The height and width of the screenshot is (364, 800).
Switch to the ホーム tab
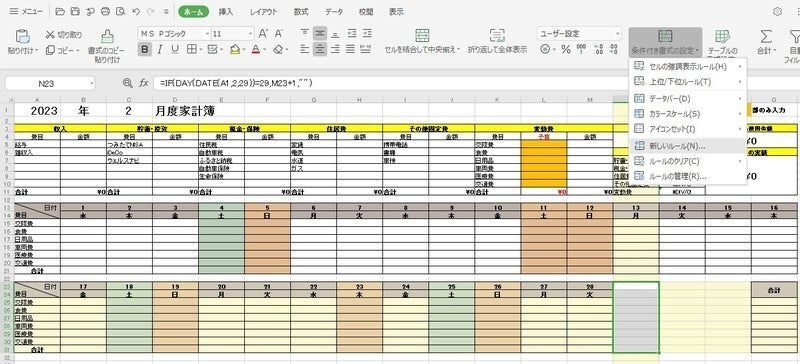pos(194,12)
